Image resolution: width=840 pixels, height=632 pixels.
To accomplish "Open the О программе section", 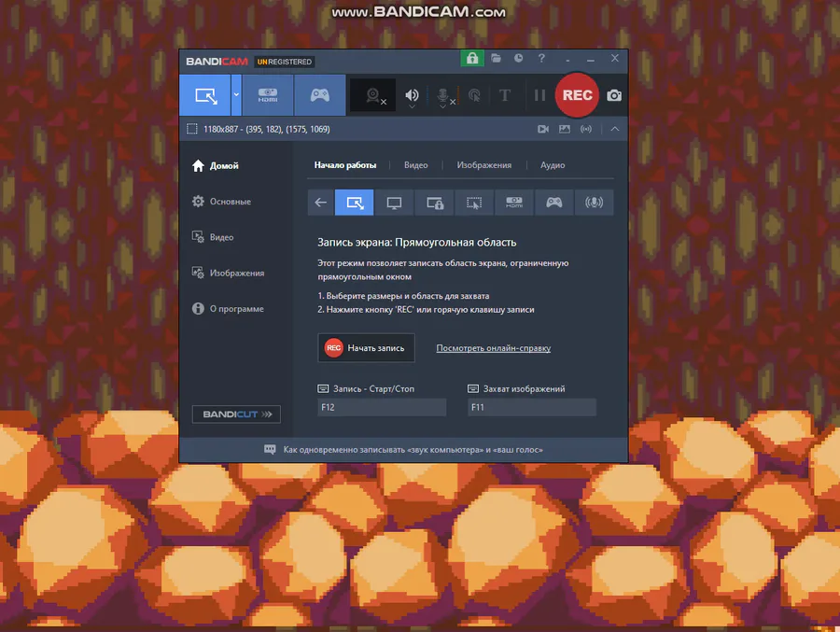I will pos(228,309).
